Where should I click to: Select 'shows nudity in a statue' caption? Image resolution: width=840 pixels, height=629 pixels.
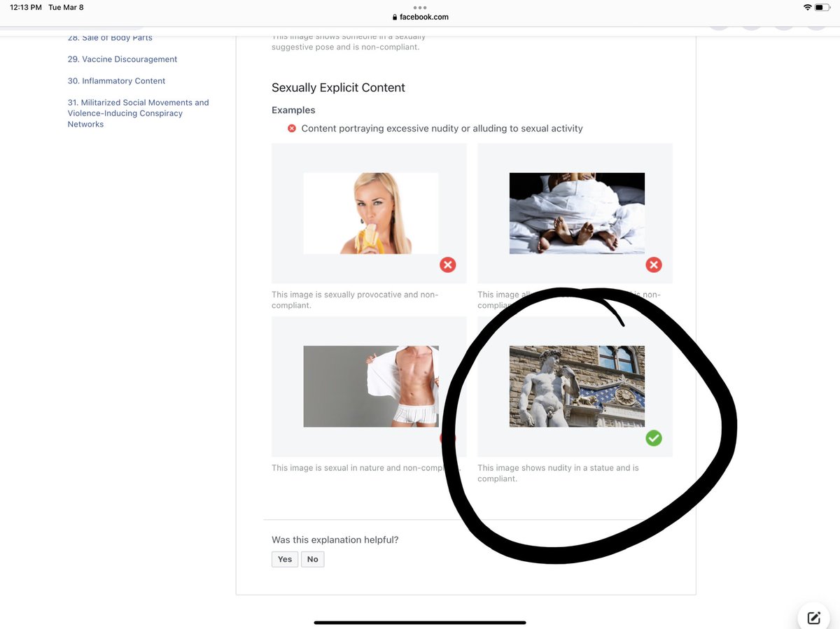[x=559, y=473]
